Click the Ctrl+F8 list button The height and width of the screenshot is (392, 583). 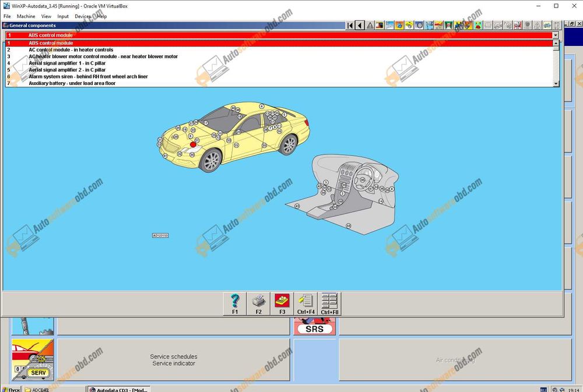pyautogui.click(x=329, y=304)
